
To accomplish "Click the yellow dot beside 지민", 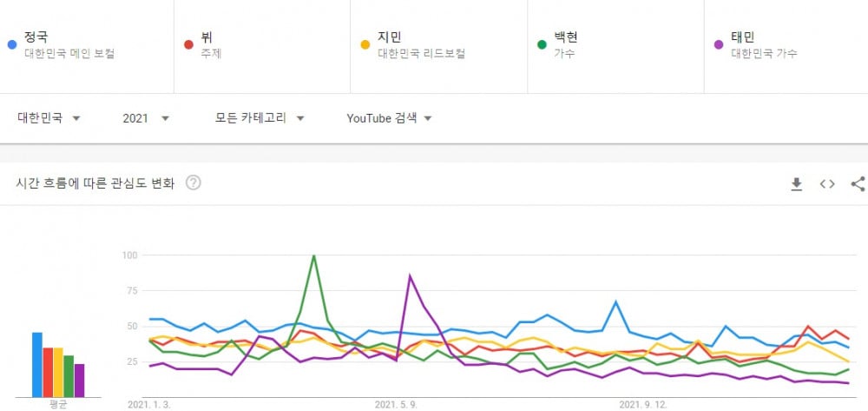I will 365,44.
